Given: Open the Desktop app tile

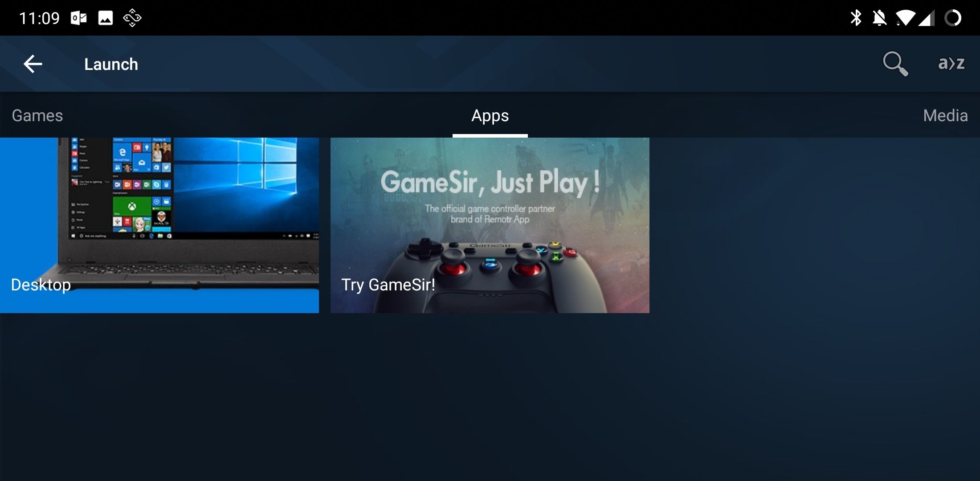Looking at the screenshot, I should (159, 225).
